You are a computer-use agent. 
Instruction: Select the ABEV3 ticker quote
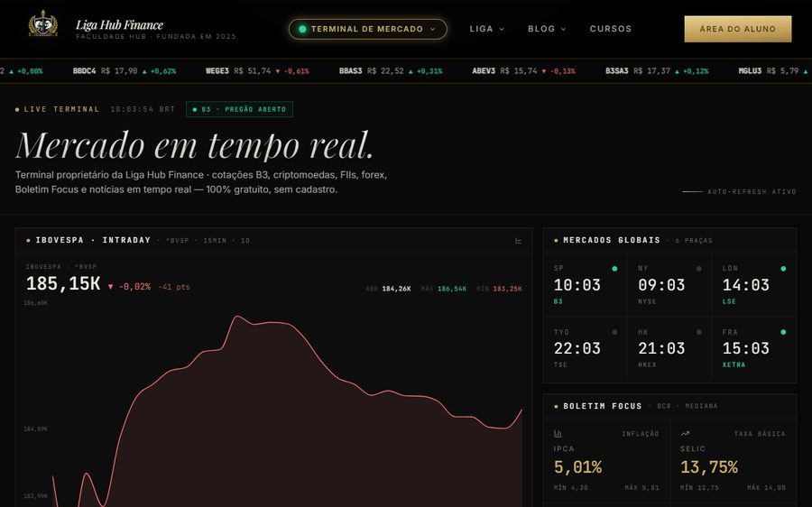(x=523, y=71)
